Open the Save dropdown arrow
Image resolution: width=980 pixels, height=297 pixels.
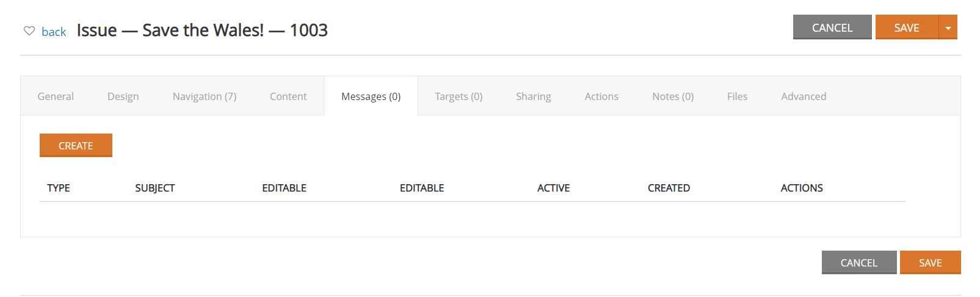pyautogui.click(x=948, y=27)
